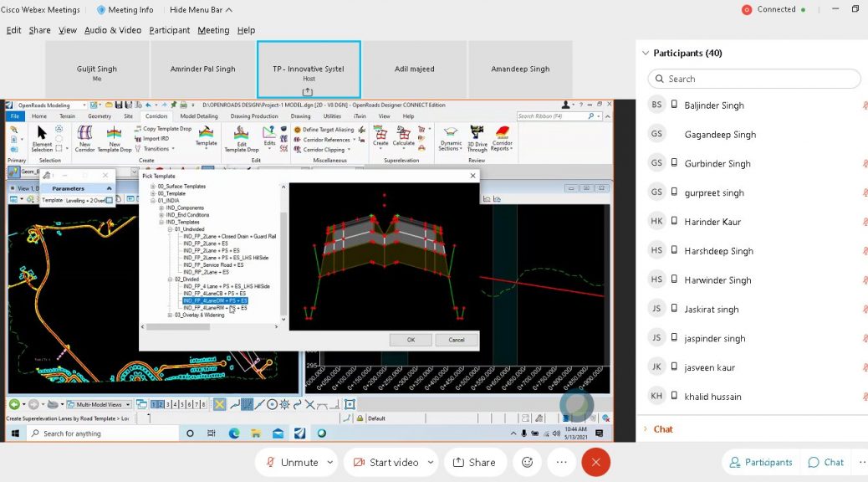
Task: Click the Corridor Clipping tool
Action: (x=322, y=150)
